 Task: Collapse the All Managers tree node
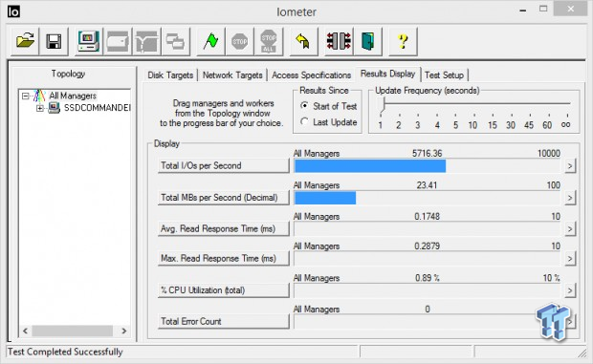point(25,96)
